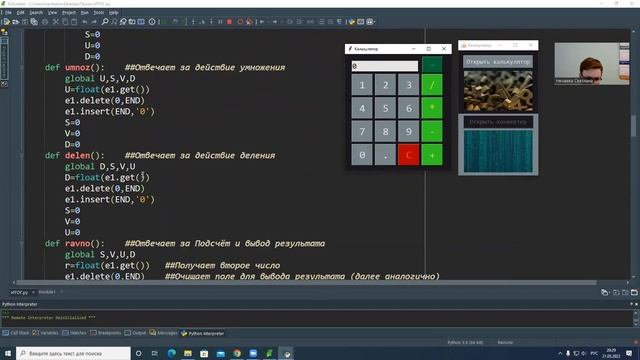Click the red C clear button
The width and height of the screenshot is (640, 360).
409,155
